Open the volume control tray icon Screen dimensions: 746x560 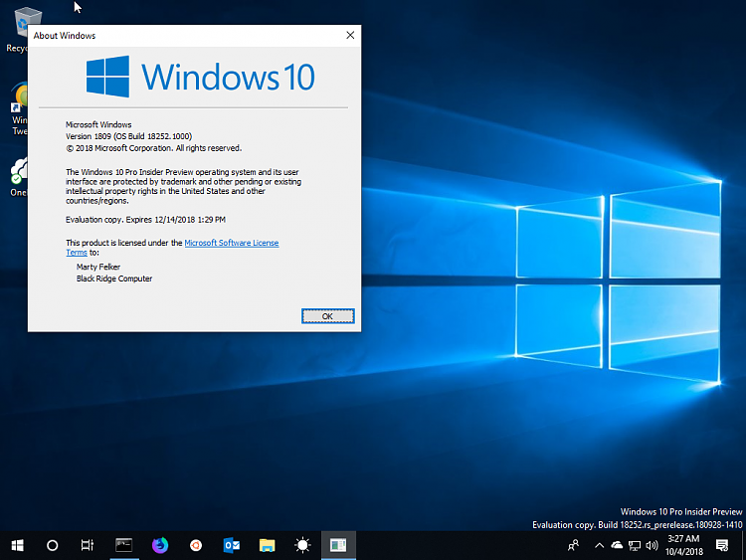coord(652,546)
